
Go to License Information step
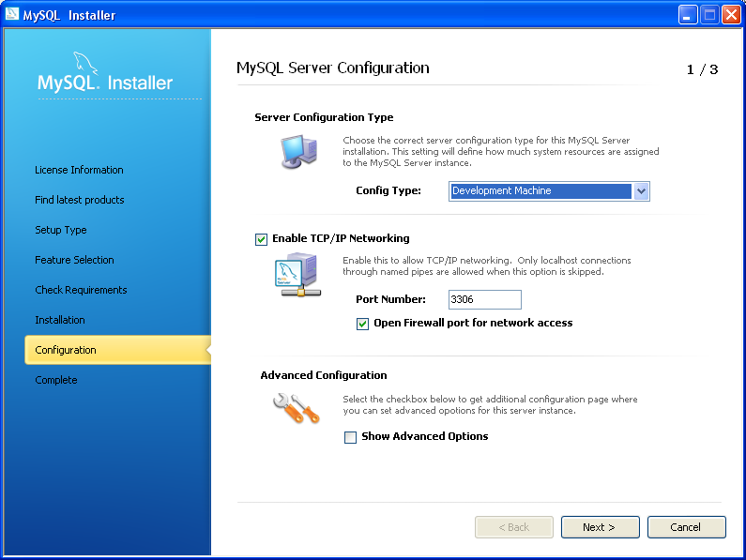pos(79,170)
